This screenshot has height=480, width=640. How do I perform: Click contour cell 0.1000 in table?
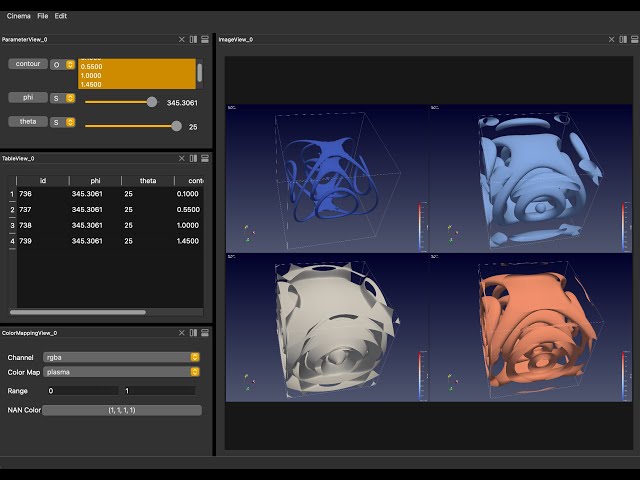pyautogui.click(x=189, y=194)
